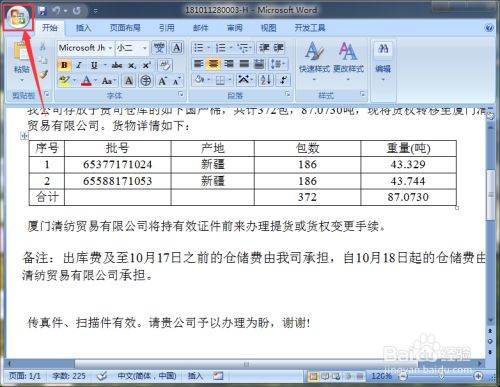Click the phonetic guide 雯 icon
Screen dimensions: 500x387
[x=159, y=48]
